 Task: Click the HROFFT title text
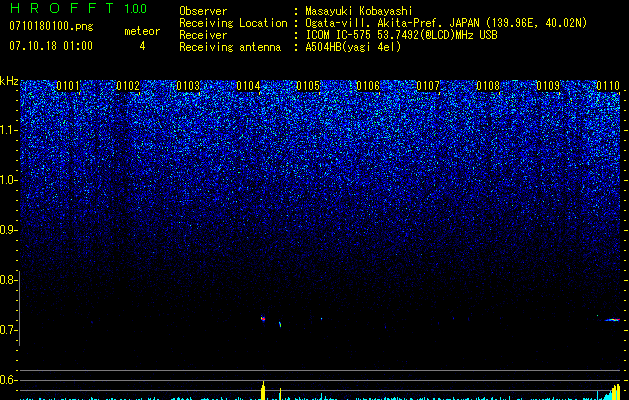click(62, 8)
